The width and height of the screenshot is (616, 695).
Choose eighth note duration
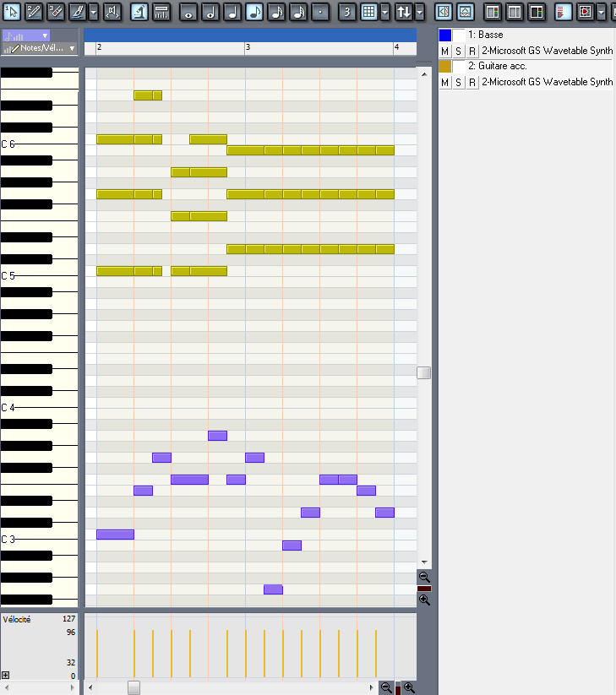254,12
